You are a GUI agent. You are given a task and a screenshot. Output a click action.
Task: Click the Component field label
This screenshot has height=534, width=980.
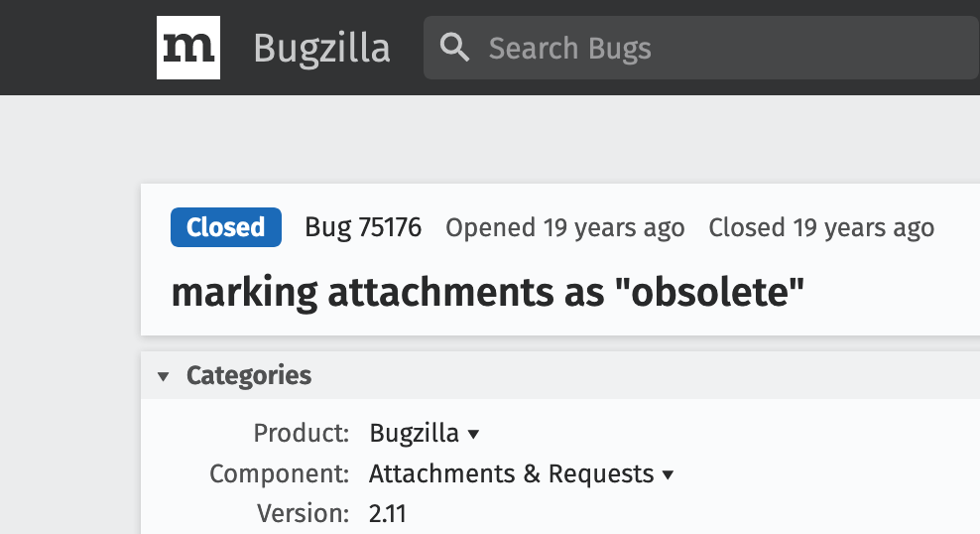(279, 473)
